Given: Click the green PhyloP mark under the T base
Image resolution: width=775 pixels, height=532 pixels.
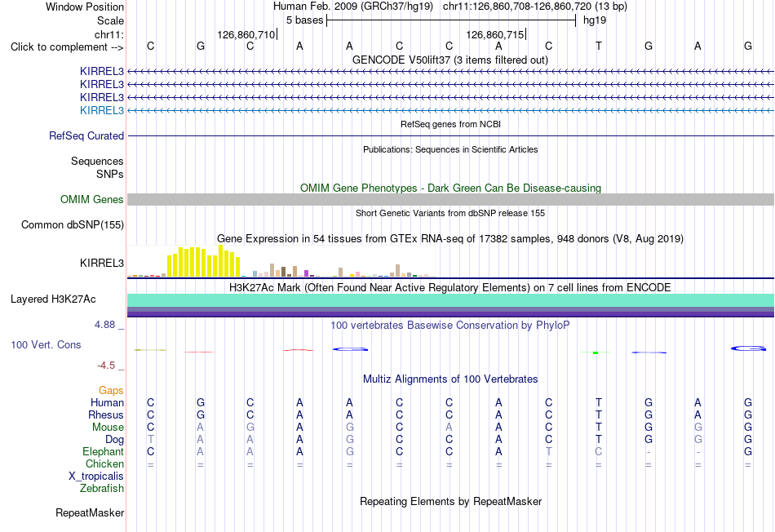Looking at the screenshot, I should pyautogui.click(x=596, y=352).
